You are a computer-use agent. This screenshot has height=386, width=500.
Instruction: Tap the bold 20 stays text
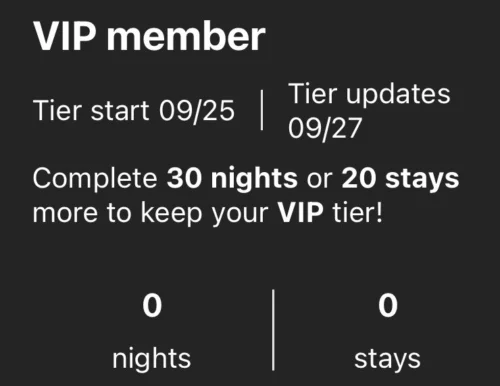coord(400,179)
